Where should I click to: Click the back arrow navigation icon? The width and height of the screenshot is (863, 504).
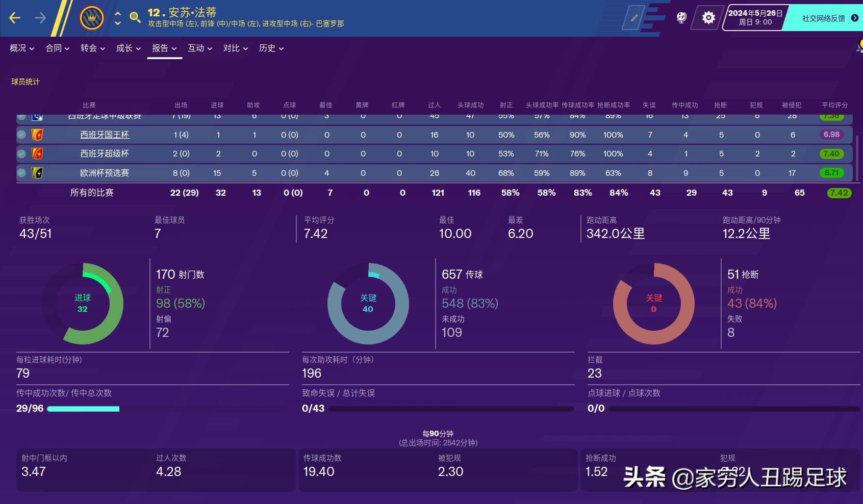[15, 17]
